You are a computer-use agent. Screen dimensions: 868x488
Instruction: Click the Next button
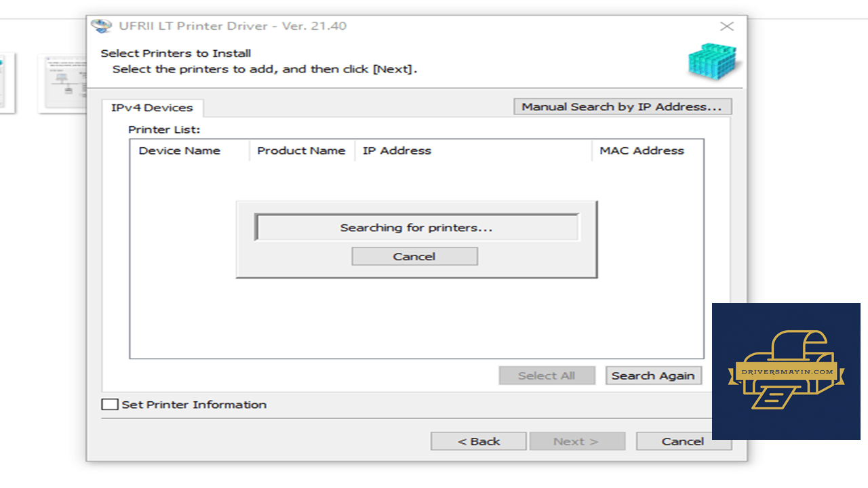(x=577, y=441)
